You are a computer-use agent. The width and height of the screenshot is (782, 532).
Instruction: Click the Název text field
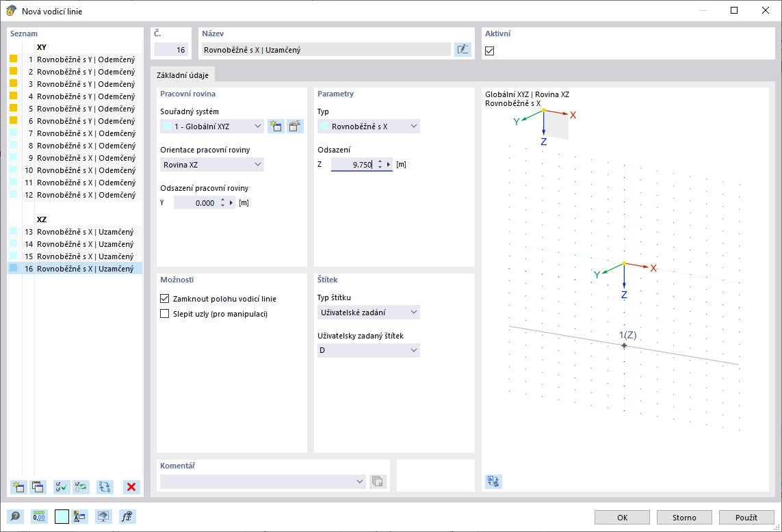tap(326, 49)
